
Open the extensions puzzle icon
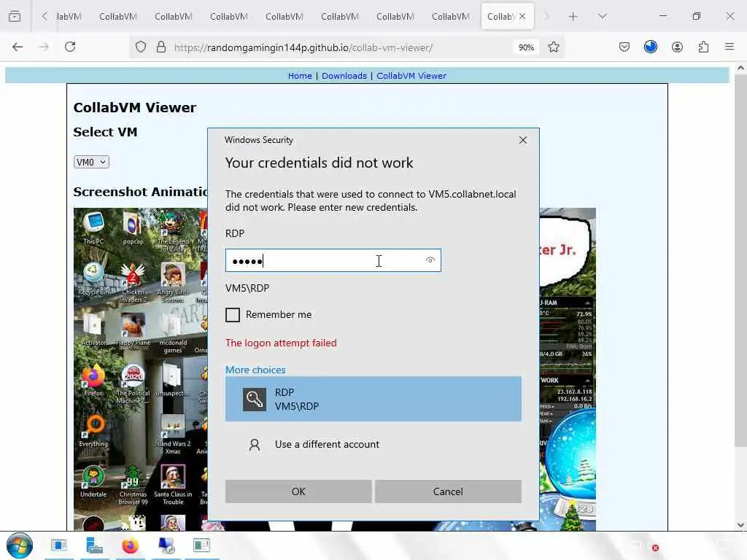click(703, 47)
